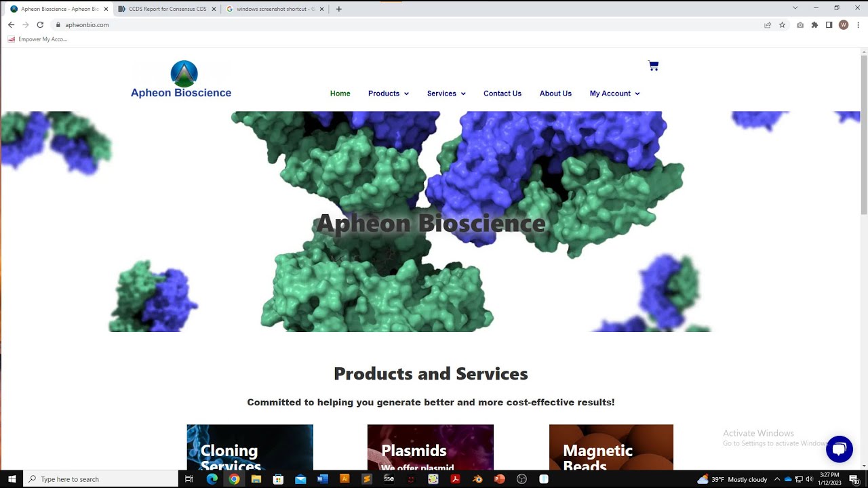Open the About Us page

[555, 94]
